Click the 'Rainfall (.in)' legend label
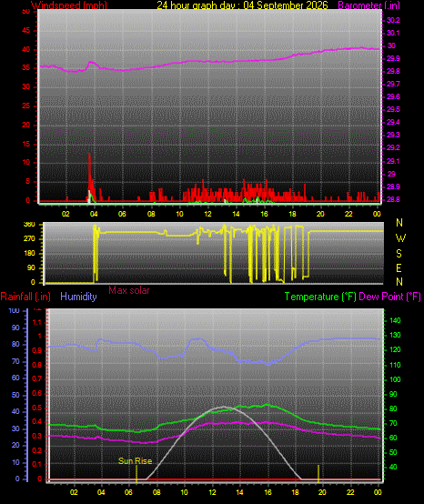The image size is (424, 504). [25, 297]
